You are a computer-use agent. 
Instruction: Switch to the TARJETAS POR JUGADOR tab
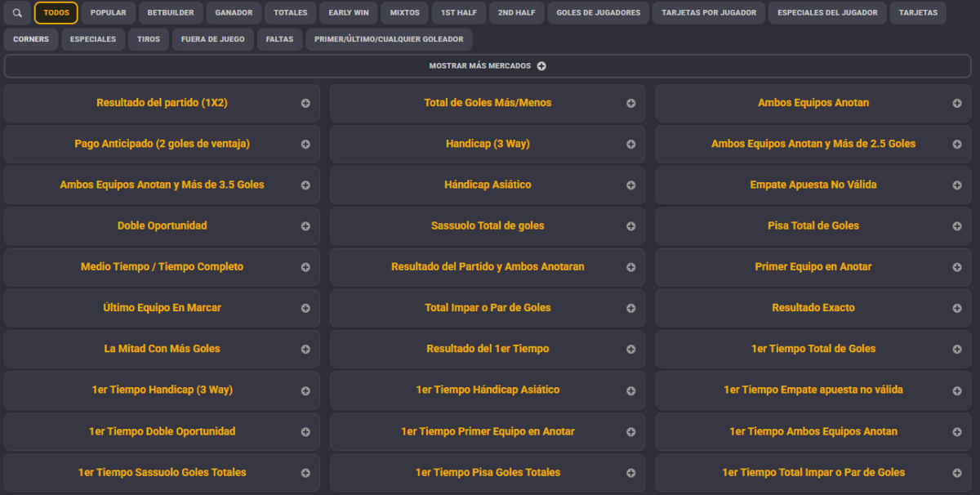click(x=709, y=13)
